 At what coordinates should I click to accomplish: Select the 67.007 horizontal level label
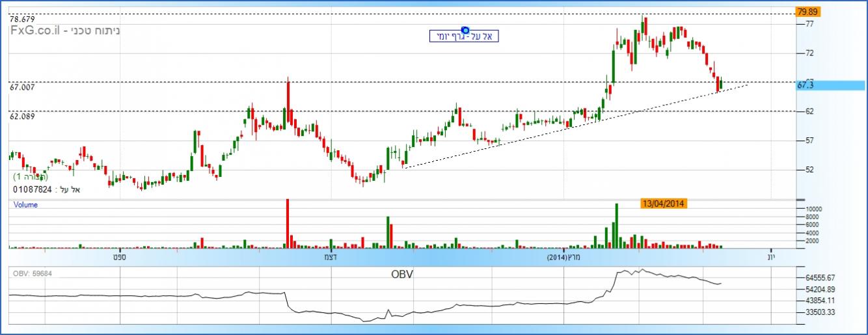[21, 87]
